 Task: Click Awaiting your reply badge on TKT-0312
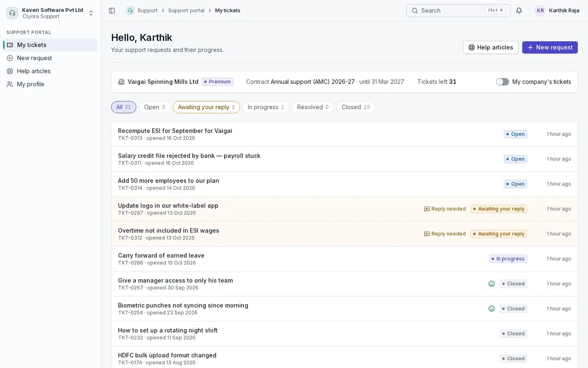499,234
